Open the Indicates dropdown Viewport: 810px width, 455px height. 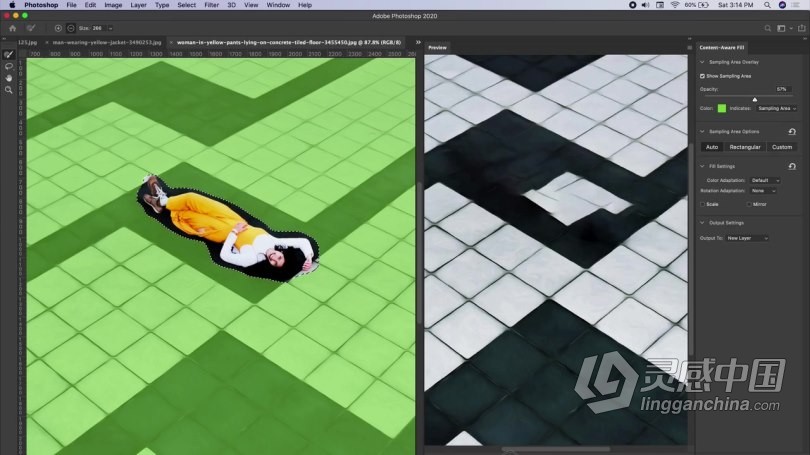pyautogui.click(x=775, y=108)
